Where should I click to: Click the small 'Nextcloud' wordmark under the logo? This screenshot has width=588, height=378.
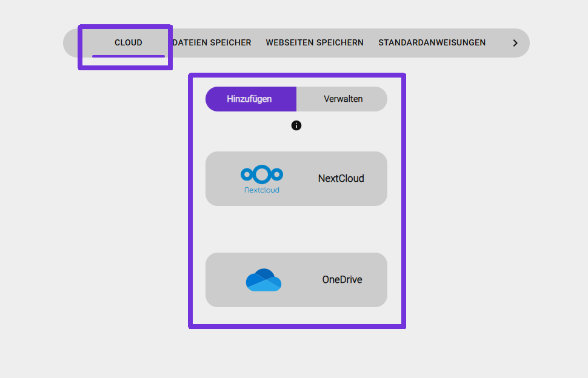(262, 190)
